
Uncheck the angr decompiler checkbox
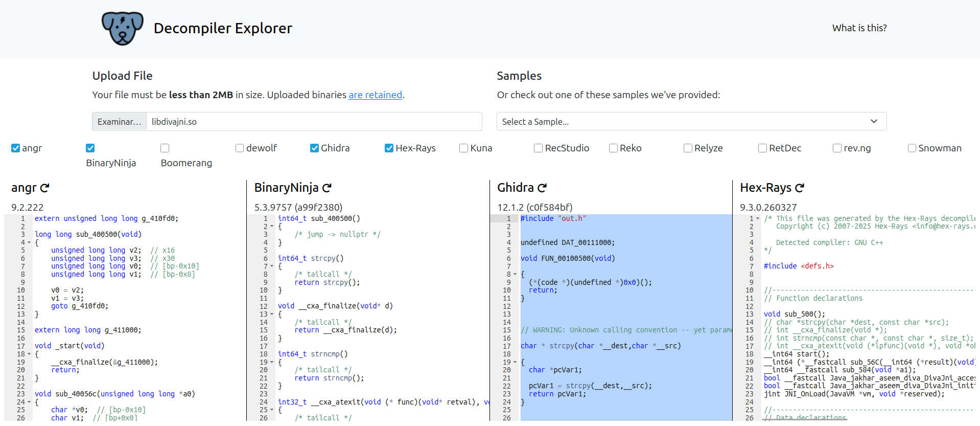[x=15, y=148]
